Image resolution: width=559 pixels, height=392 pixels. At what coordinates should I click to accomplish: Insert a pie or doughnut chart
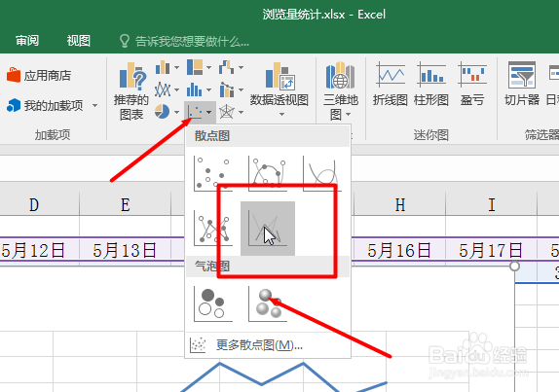[163, 112]
